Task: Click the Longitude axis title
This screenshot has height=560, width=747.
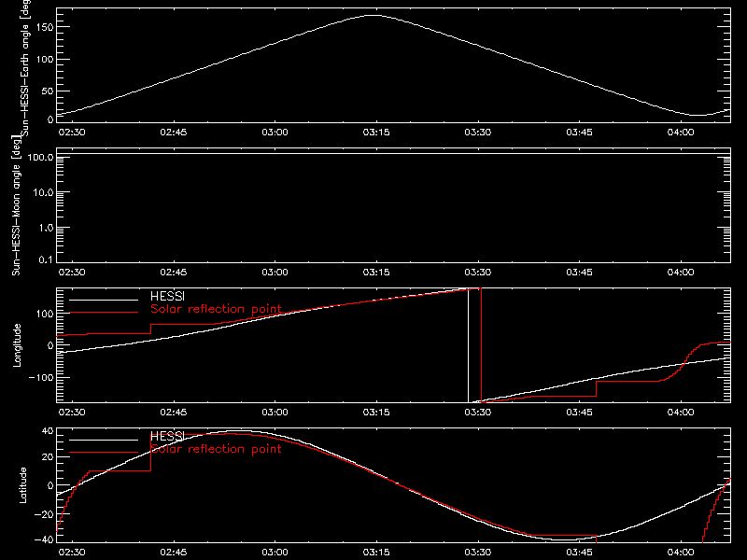Action: pyautogui.click(x=17, y=345)
